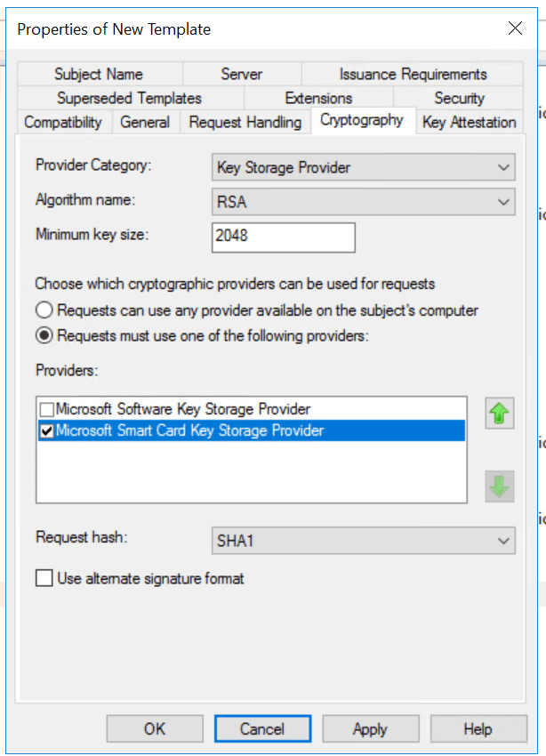
Task: Switch to the Security tab
Action: (459, 98)
